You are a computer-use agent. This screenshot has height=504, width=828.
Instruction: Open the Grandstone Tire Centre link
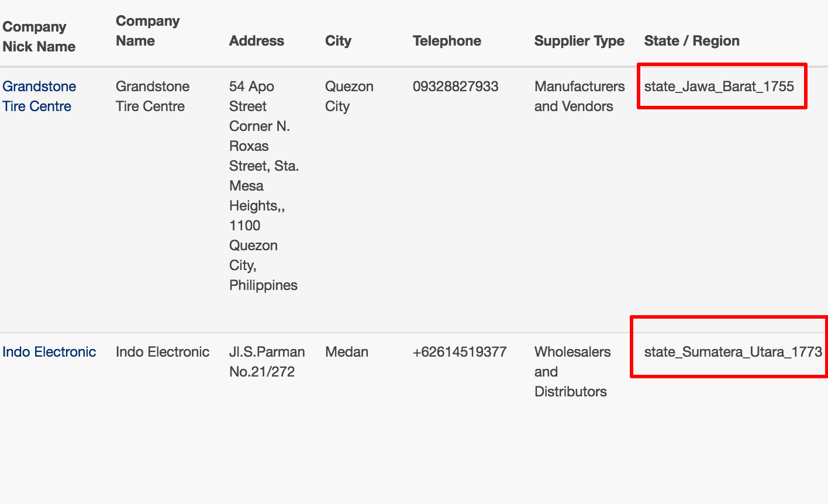(39, 96)
